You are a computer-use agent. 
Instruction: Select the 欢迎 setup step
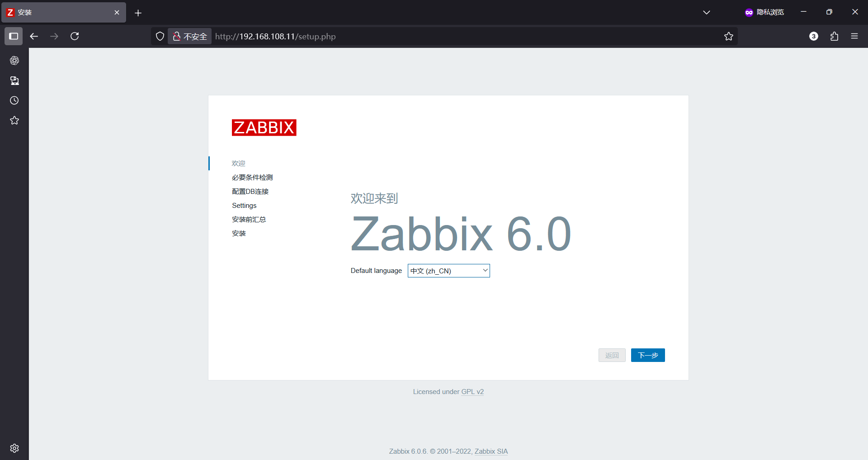pyautogui.click(x=239, y=163)
